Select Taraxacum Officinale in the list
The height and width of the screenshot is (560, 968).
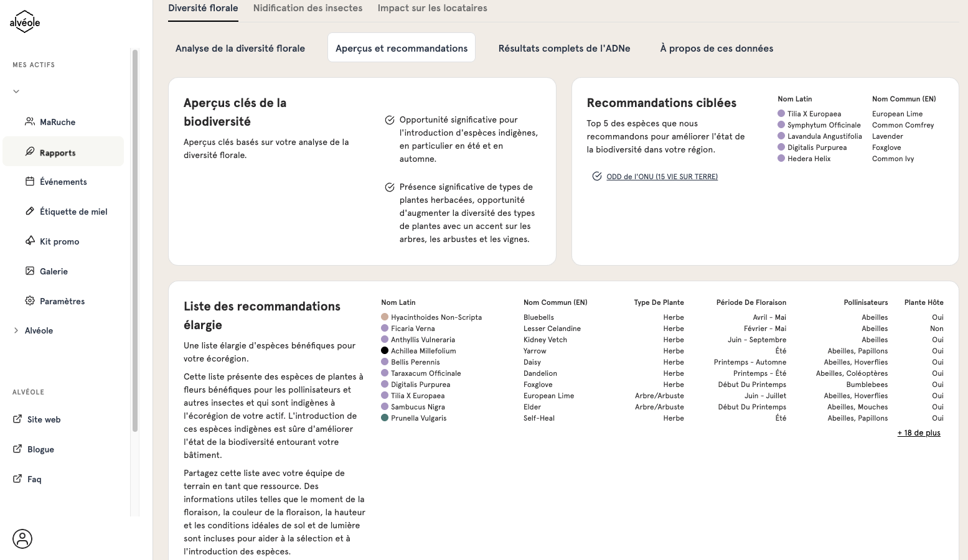click(426, 373)
